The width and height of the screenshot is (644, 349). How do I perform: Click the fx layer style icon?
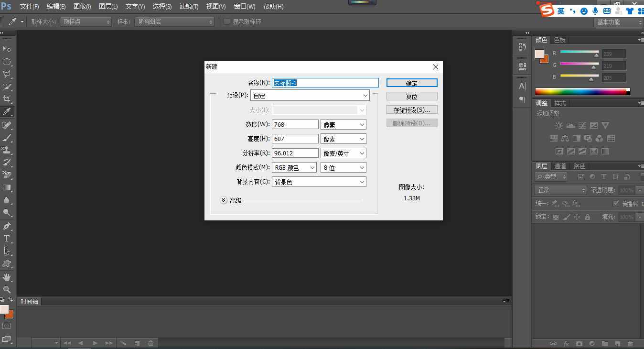click(x=566, y=343)
